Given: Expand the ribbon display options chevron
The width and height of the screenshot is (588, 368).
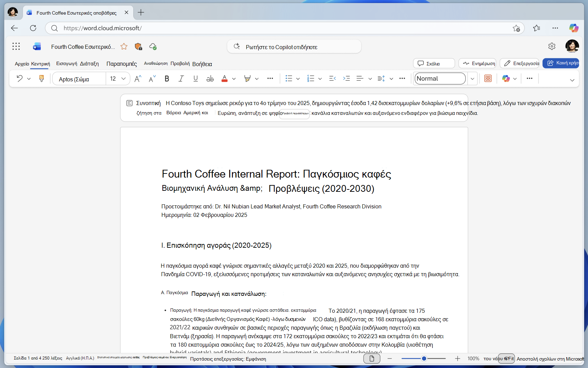Looking at the screenshot, I should point(572,80).
